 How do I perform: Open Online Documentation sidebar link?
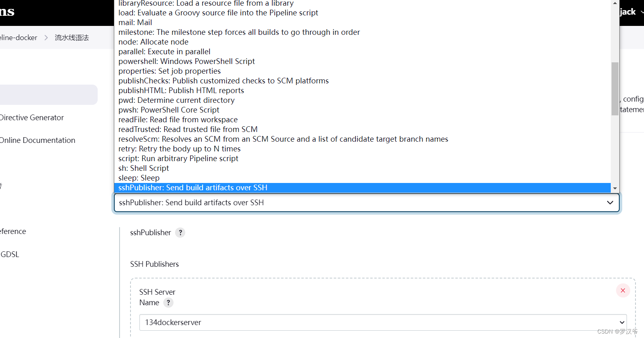tap(37, 140)
